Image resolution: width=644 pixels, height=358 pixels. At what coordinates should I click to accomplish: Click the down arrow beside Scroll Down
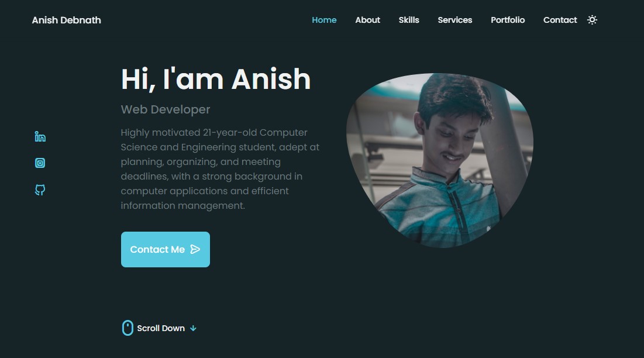(x=193, y=328)
